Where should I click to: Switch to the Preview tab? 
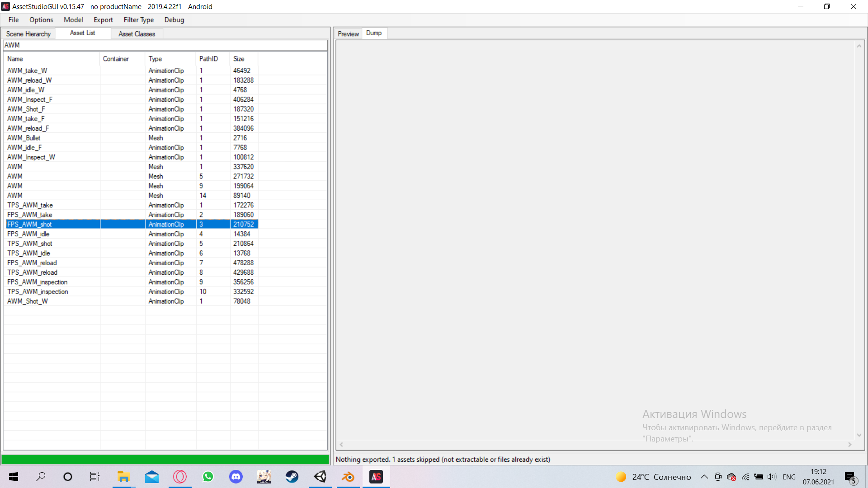pos(348,33)
